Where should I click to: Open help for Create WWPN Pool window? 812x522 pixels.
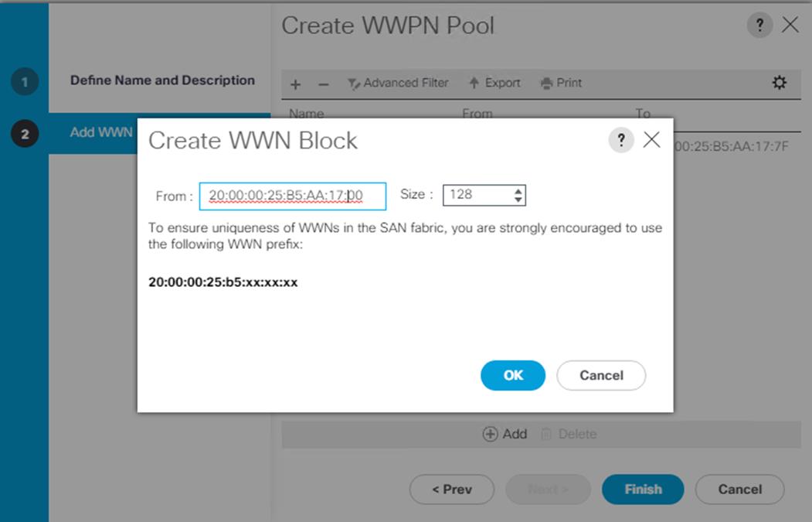759,25
